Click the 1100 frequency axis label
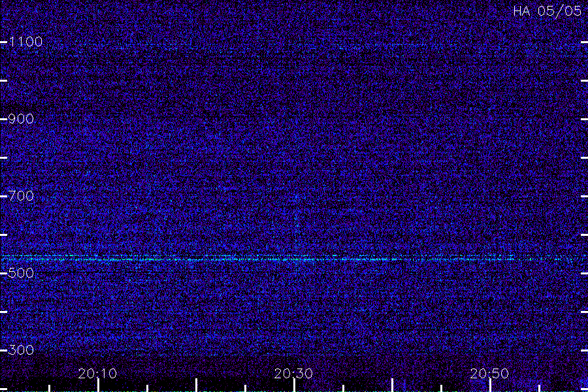 [26, 42]
